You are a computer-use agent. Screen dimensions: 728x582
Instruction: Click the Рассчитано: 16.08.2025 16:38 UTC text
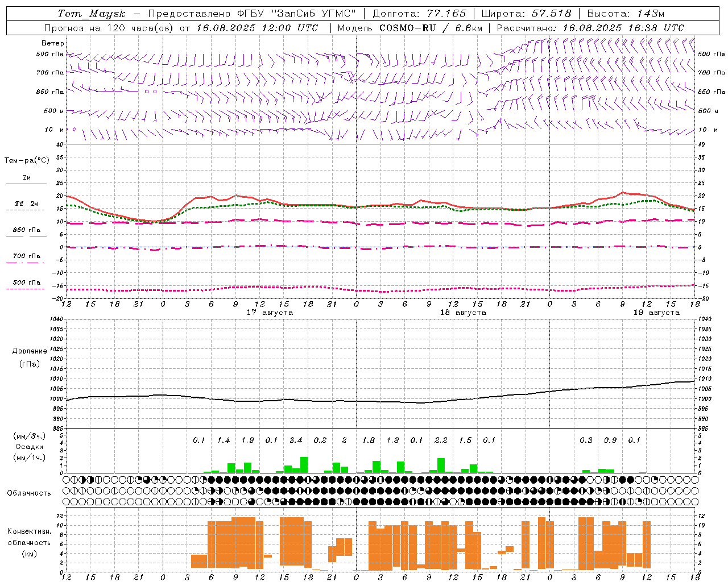591,28
